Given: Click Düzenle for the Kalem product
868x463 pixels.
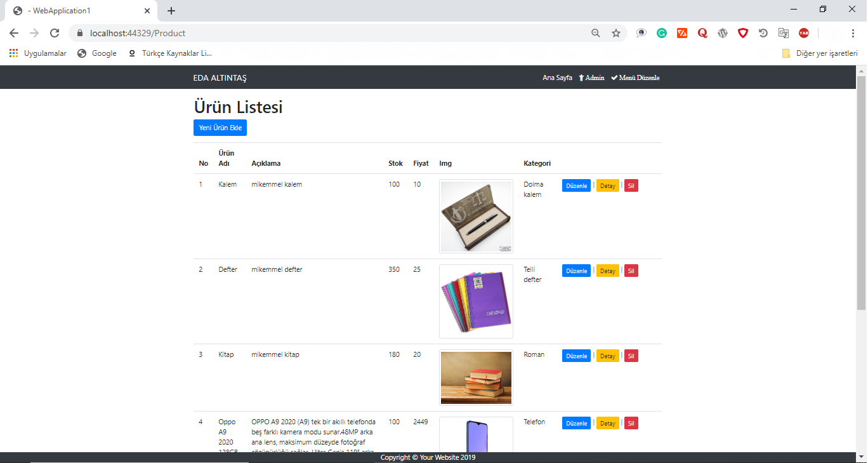Looking at the screenshot, I should pyautogui.click(x=575, y=185).
